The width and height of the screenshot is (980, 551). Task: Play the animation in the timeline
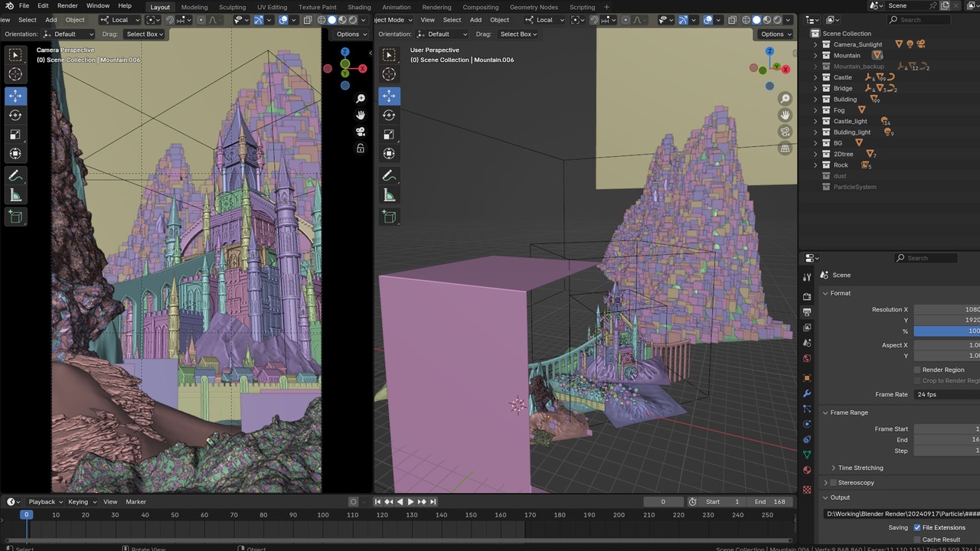point(410,502)
